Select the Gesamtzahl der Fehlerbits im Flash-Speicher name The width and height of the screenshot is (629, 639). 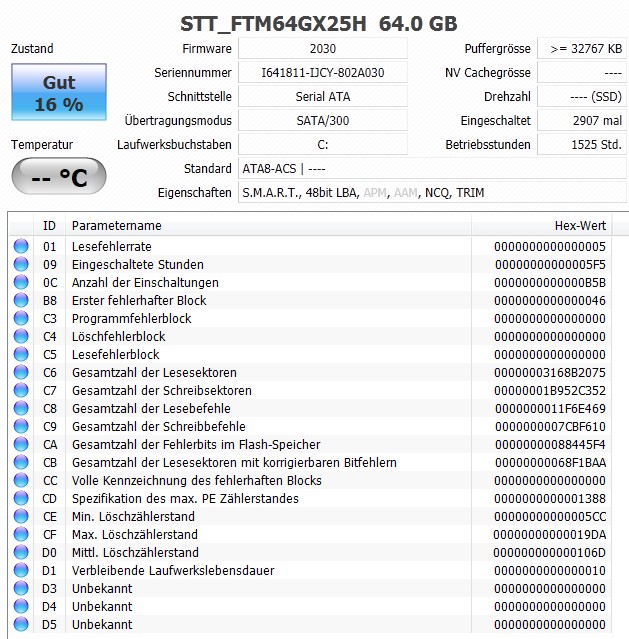[196, 444]
